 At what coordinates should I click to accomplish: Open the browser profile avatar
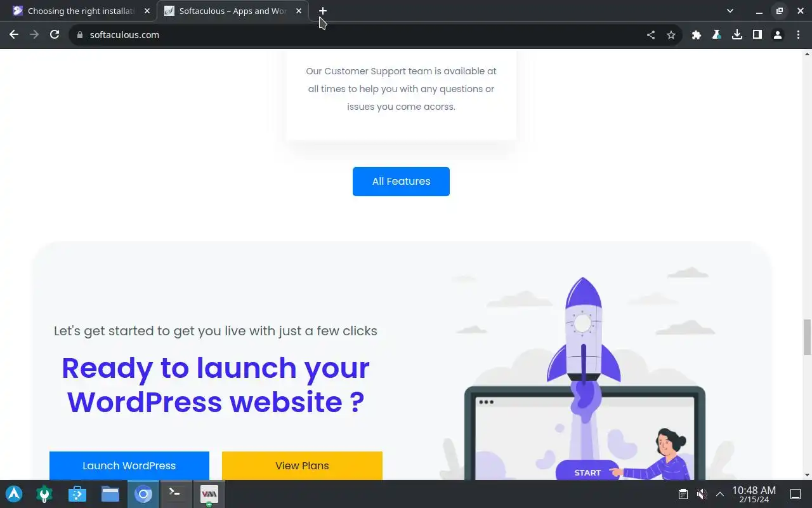click(x=778, y=35)
